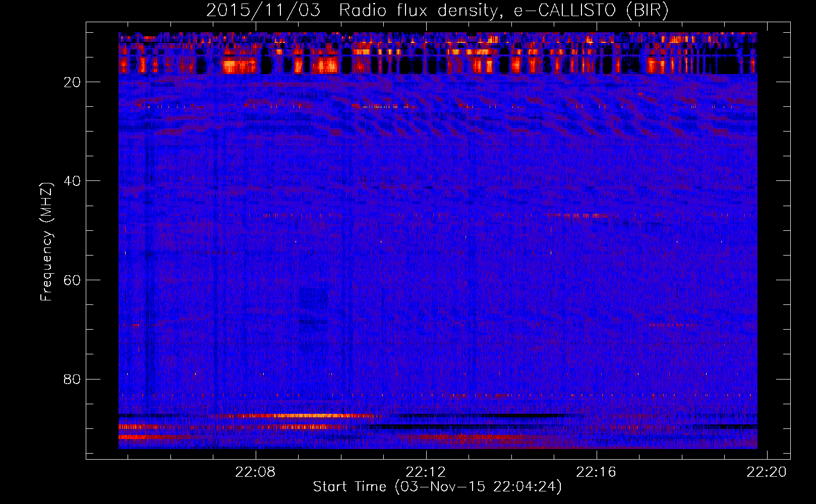Select the 80 MHz frequency tick label
Image resolution: width=816 pixels, height=504 pixels.
[x=73, y=379]
